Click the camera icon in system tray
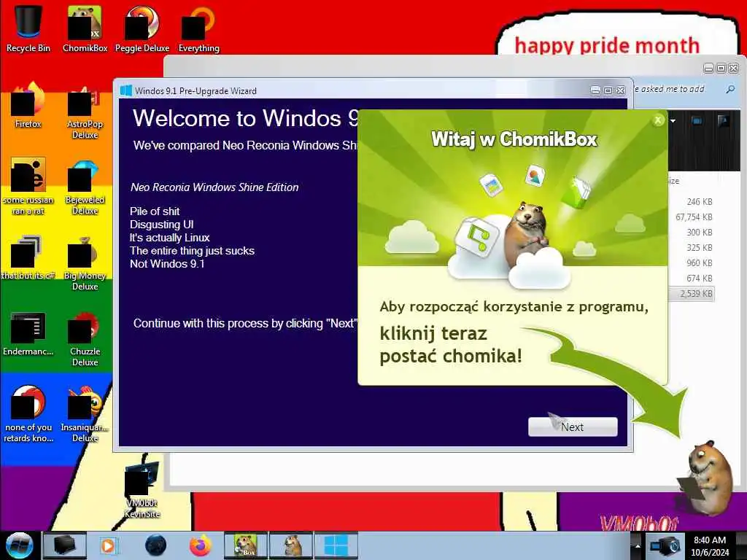The height and width of the screenshot is (560, 747). [665, 545]
